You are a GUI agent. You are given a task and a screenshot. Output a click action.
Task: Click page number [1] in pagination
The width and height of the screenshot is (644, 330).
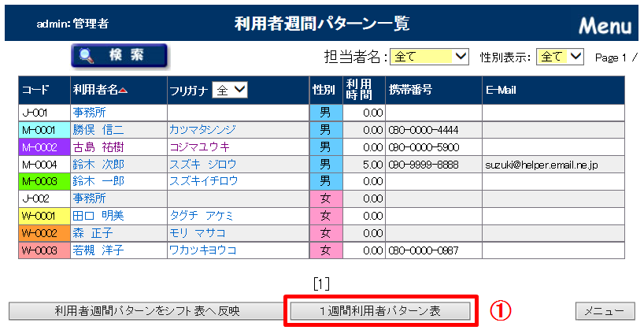pos(320,283)
